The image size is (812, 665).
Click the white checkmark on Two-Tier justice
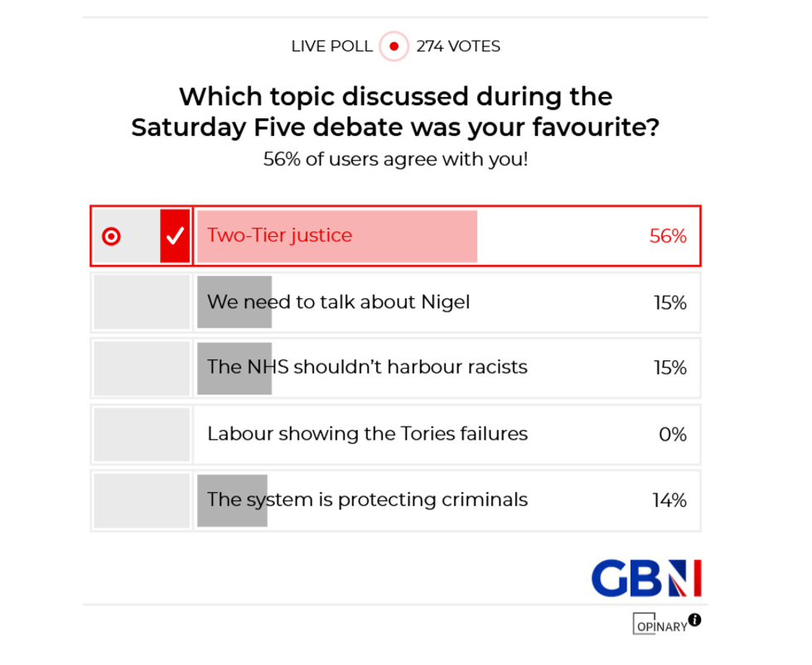175,236
